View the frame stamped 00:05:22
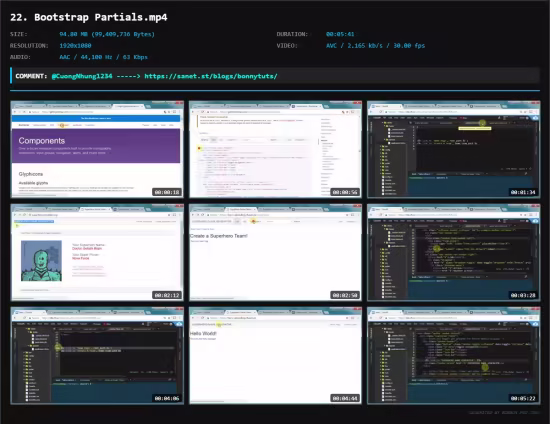This screenshot has height=424, width=550. (454, 356)
